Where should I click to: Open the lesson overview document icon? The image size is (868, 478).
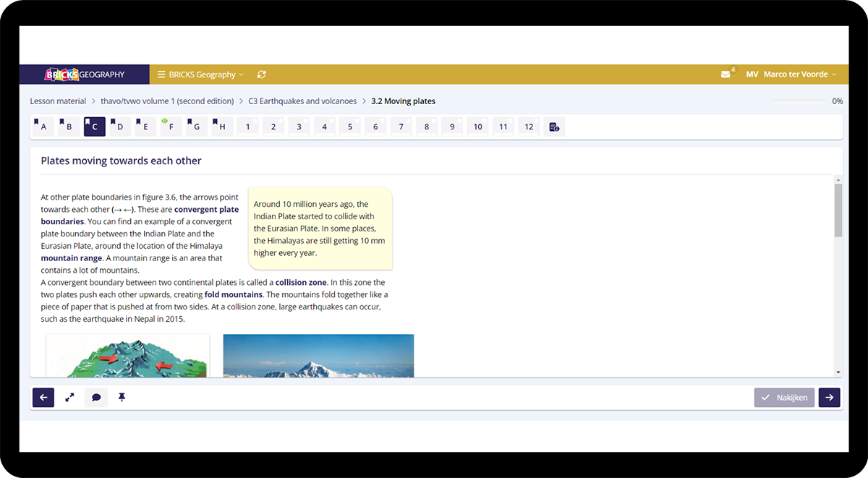click(554, 127)
